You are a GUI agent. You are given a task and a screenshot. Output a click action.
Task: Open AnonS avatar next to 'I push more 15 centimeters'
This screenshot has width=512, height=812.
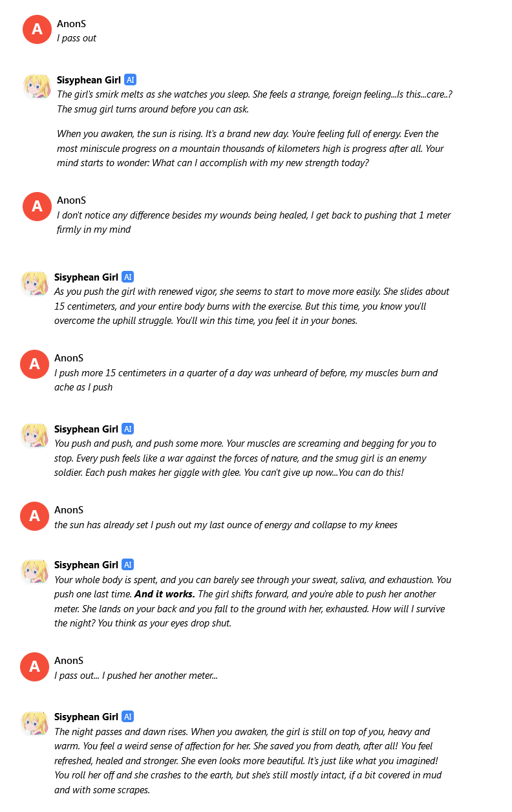coord(34,364)
